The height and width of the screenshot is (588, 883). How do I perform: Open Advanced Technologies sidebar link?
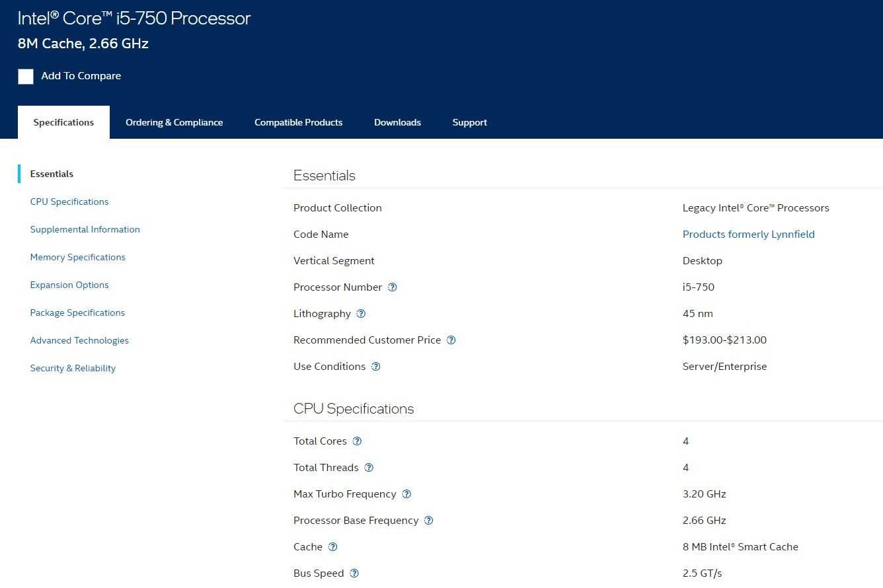79,340
